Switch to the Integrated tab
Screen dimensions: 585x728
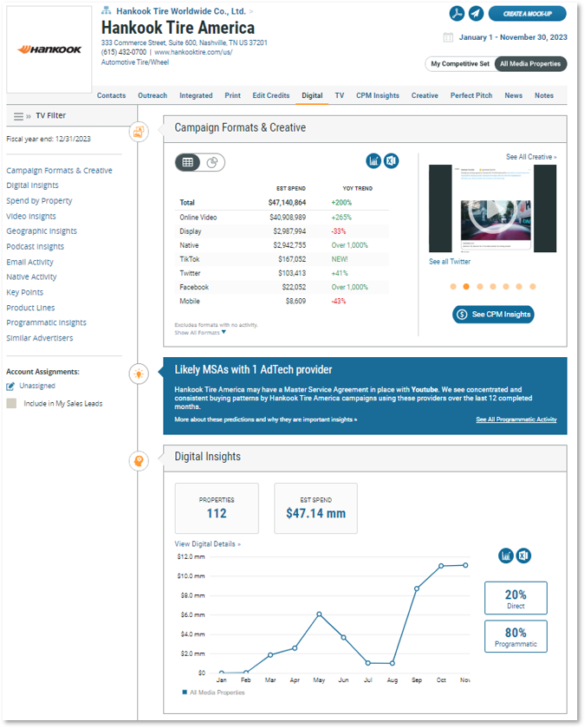point(196,95)
